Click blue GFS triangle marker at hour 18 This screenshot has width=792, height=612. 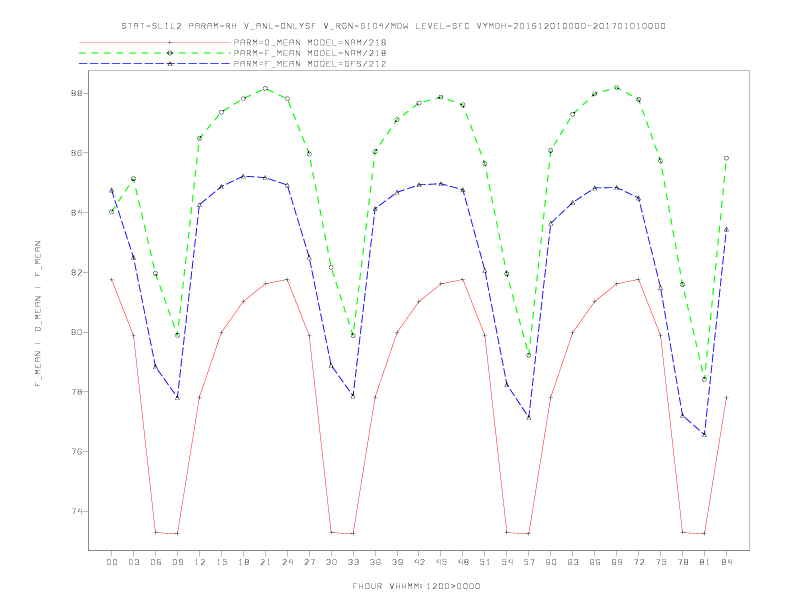click(243, 176)
